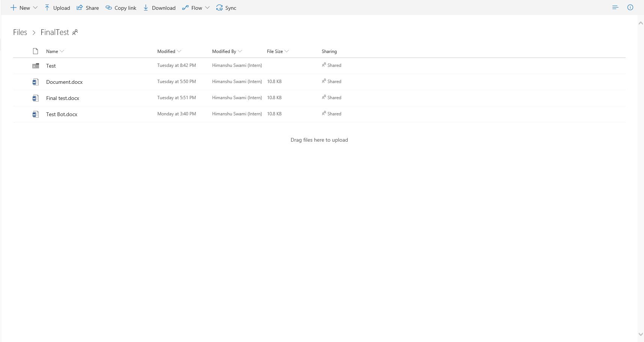This screenshot has width=644, height=342.
Task: Expand the New dropdown arrow
Action: (x=35, y=8)
